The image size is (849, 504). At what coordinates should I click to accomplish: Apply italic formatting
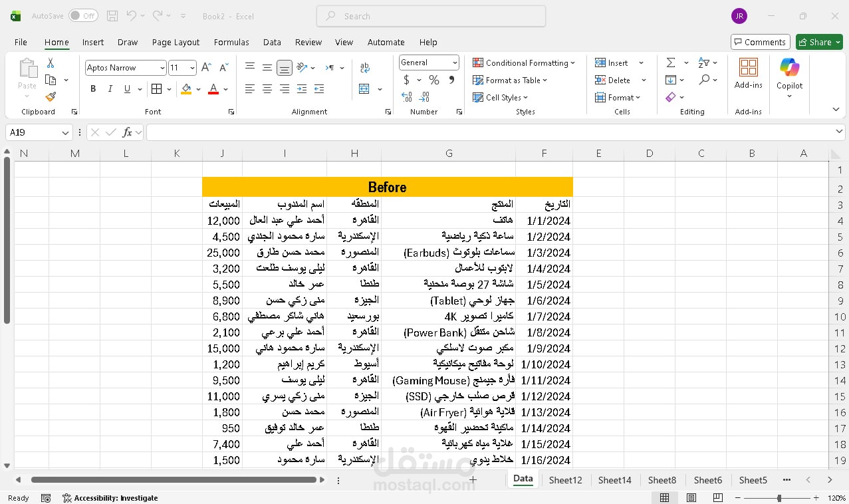tap(110, 88)
